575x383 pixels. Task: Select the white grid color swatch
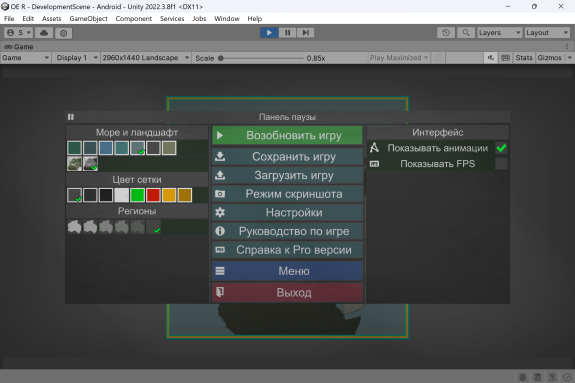(x=122, y=195)
